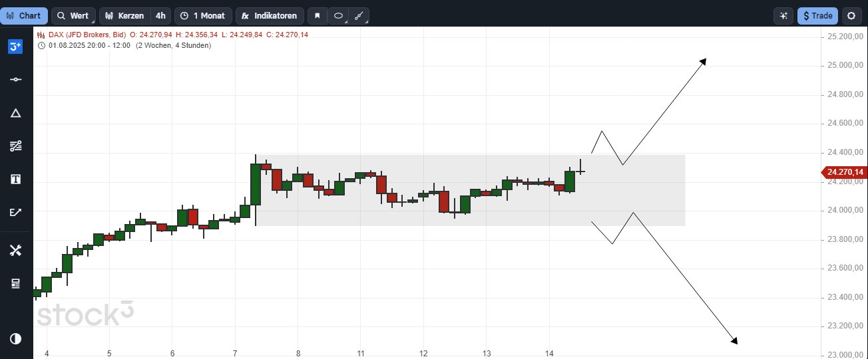The height and width of the screenshot is (359, 868).
Task: Switch to the Chart tab
Action: tap(24, 16)
